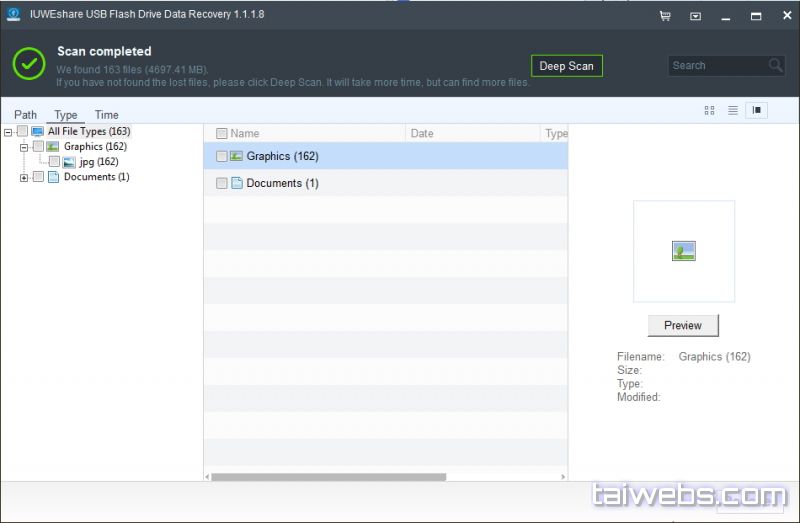Image resolution: width=800 pixels, height=523 pixels.
Task: Collapse the All File Types tree node
Action: (x=8, y=132)
